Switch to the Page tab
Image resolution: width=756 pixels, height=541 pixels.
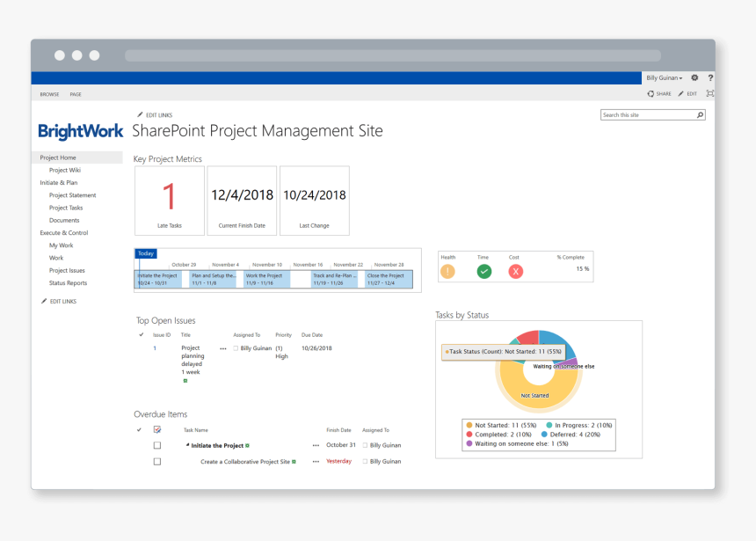point(76,94)
